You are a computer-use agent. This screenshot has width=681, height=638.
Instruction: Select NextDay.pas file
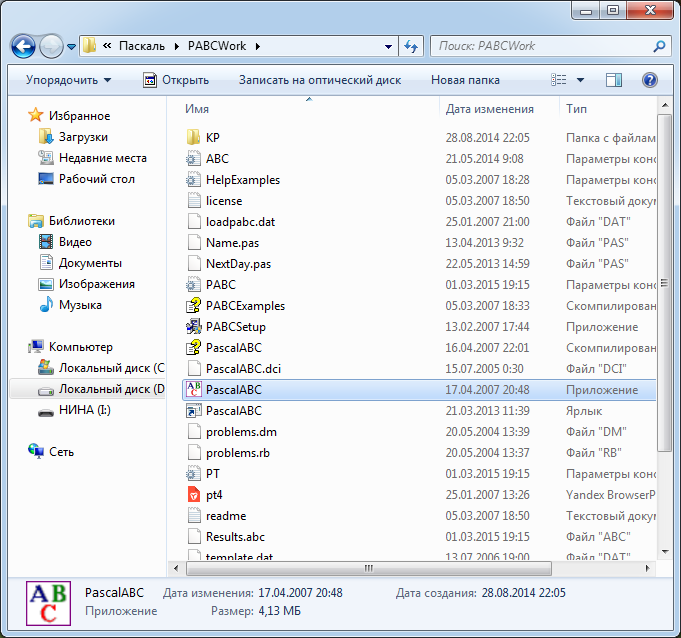point(238,264)
